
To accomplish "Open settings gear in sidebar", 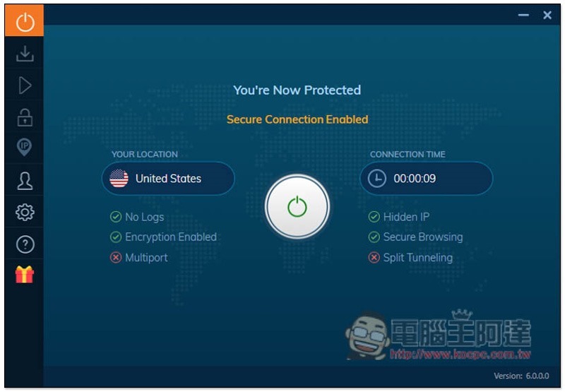I will [x=25, y=212].
